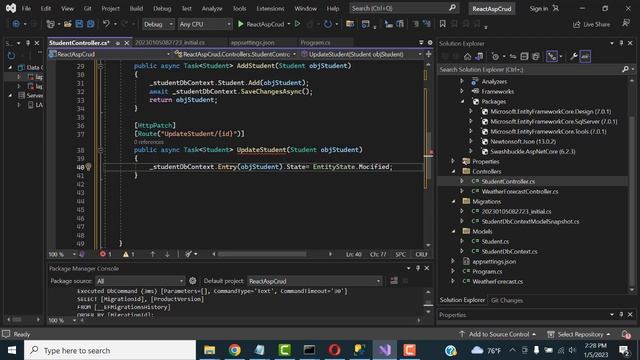The width and height of the screenshot is (640, 360).
Task: Collapse the UpdateStudent method outlining at line 38
Action: point(100,150)
